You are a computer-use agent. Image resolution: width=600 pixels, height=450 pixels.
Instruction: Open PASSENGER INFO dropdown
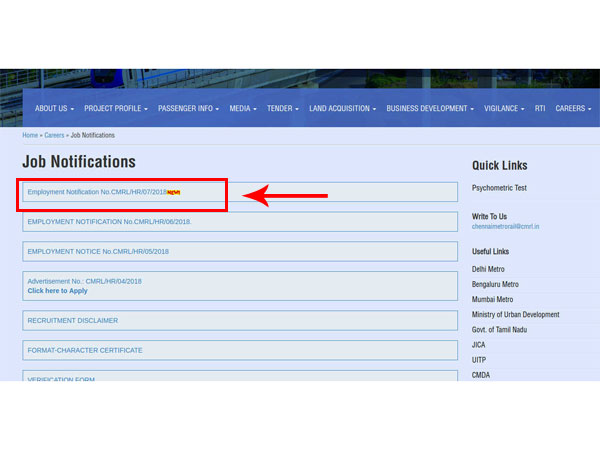pos(188,109)
